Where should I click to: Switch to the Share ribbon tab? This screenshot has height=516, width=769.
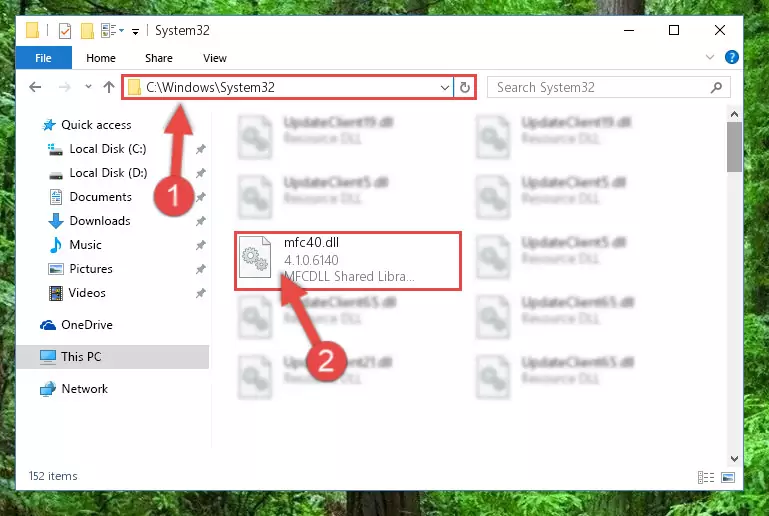click(159, 58)
